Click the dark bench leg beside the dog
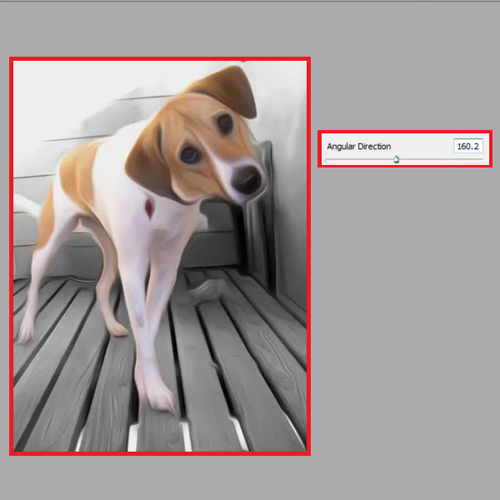The image size is (500, 500). pyautogui.click(x=261, y=217)
